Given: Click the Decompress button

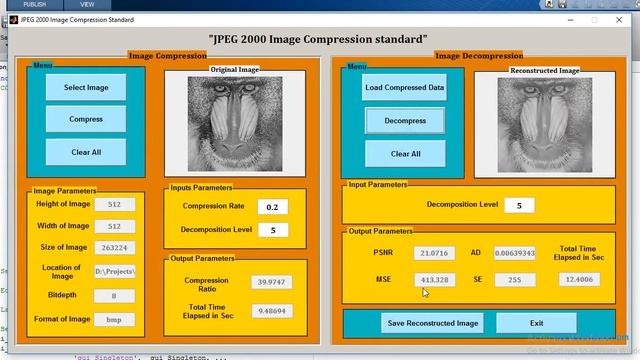Looking at the screenshot, I should (405, 121).
